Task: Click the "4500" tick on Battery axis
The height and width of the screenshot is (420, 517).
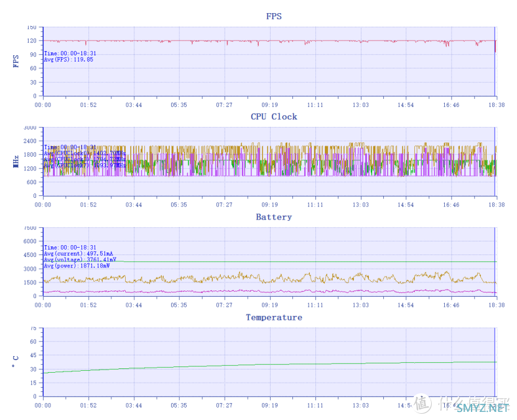Action: 30,255
